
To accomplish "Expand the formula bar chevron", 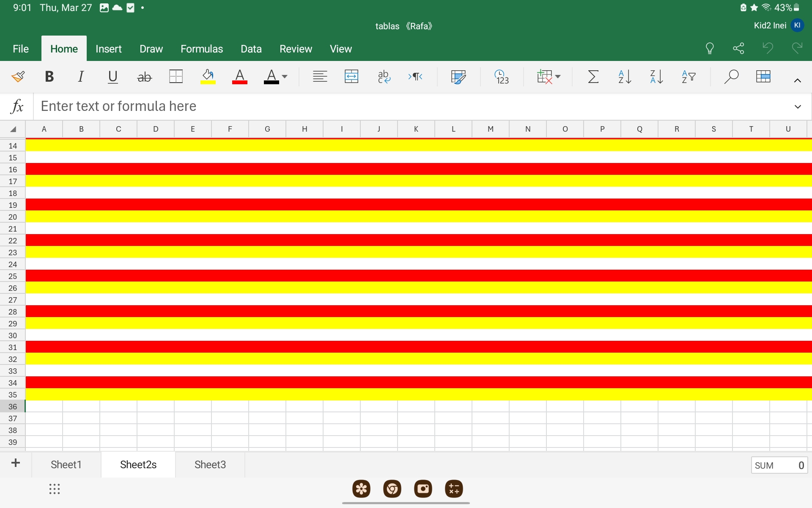I will [798, 107].
